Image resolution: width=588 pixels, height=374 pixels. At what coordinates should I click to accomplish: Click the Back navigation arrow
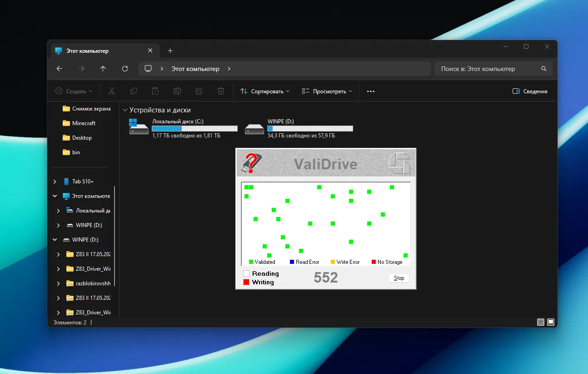pyautogui.click(x=60, y=69)
